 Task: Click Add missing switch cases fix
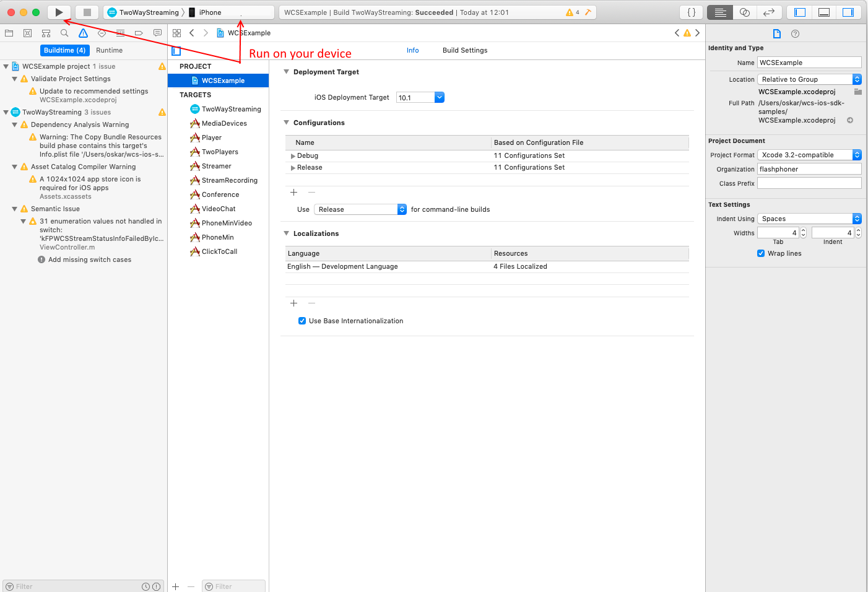pyautogui.click(x=89, y=259)
